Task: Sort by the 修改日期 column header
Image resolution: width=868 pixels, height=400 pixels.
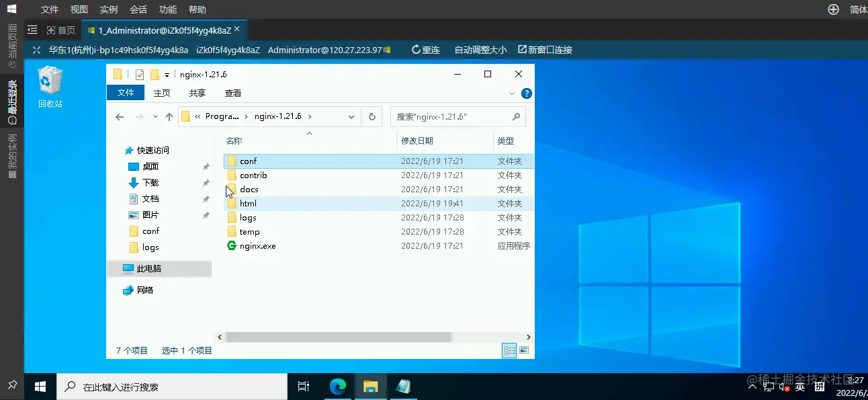Action: coord(417,141)
